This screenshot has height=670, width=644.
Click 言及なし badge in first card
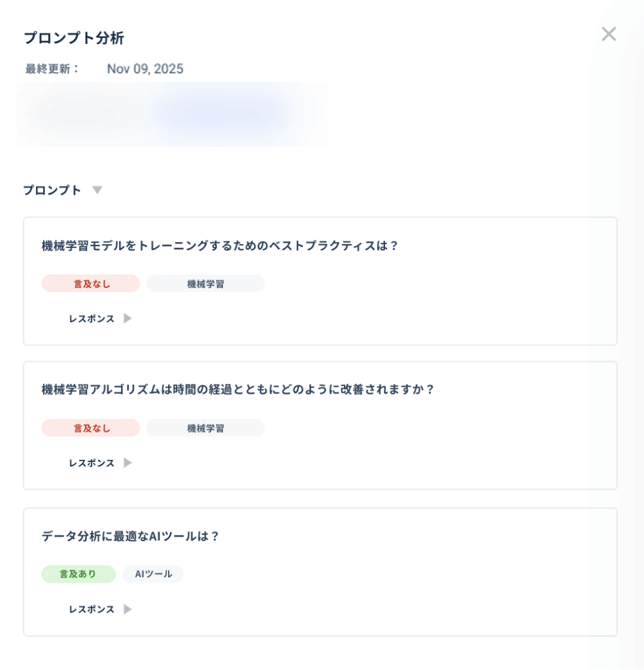tap(90, 284)
